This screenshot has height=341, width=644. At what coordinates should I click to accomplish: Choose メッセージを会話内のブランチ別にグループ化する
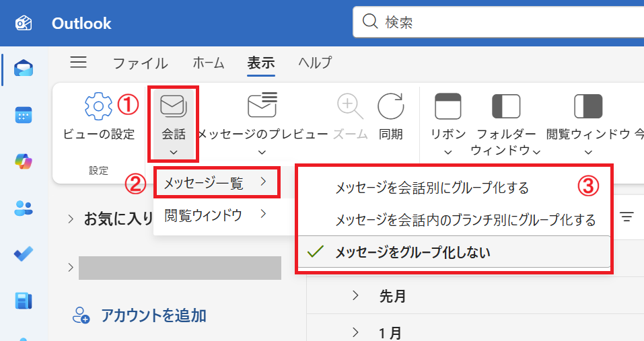(x=454, y=220)
